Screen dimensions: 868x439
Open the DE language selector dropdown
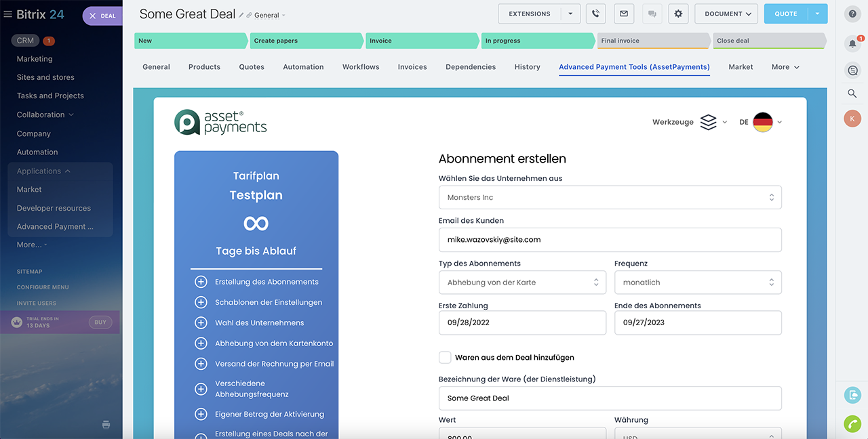tap(762, 122)
